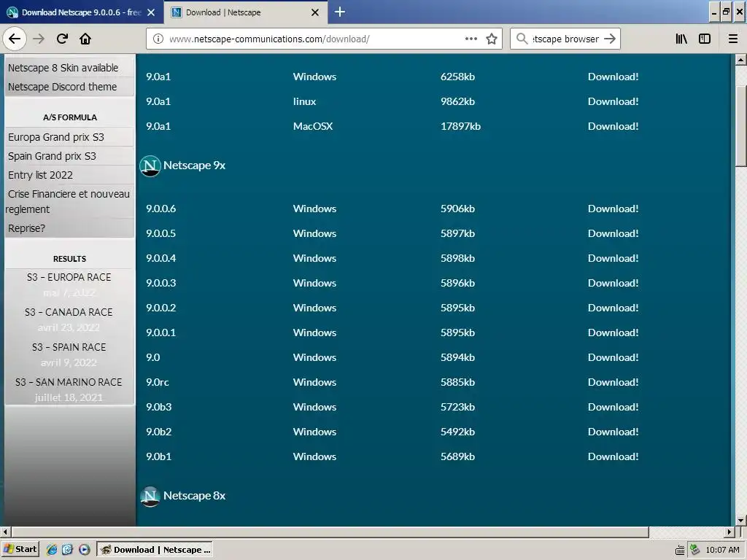
Task: Launch Internet Explorer from quick launch
Action: pos(52,550)
